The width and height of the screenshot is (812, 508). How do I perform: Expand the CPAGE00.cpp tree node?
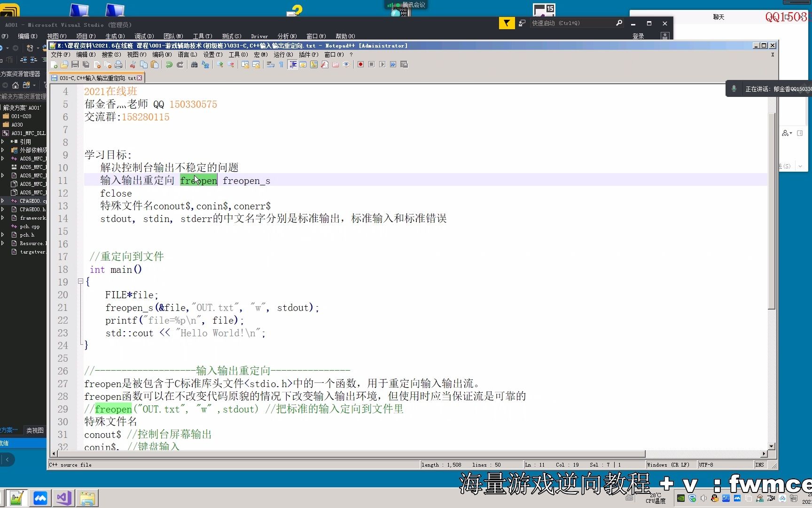3,201
